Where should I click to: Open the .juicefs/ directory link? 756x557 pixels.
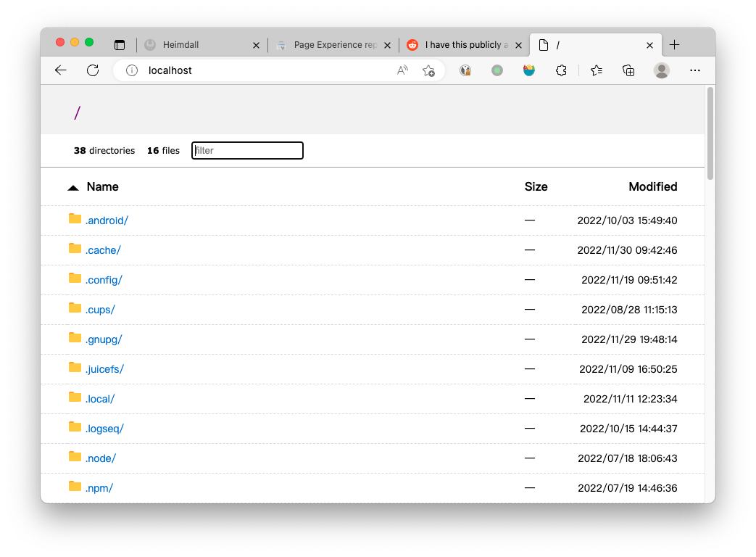pos(104,369)
